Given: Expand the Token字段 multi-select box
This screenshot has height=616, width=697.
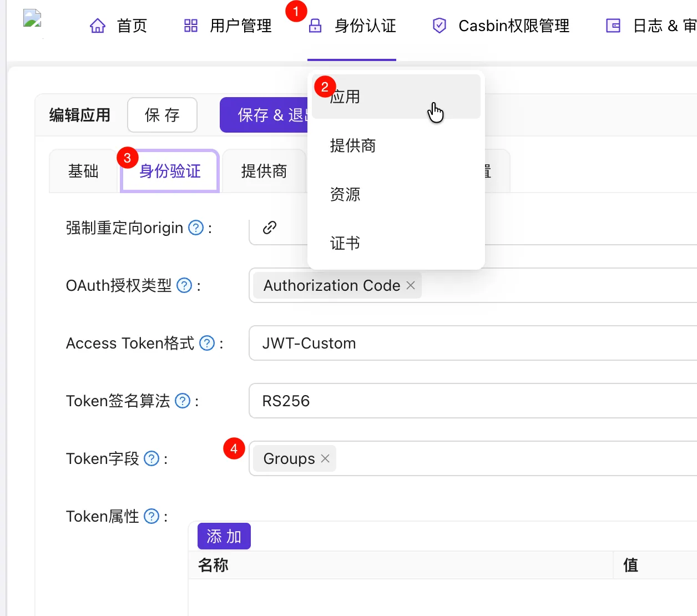Looking at the screenshot, I should coord(499,458).
